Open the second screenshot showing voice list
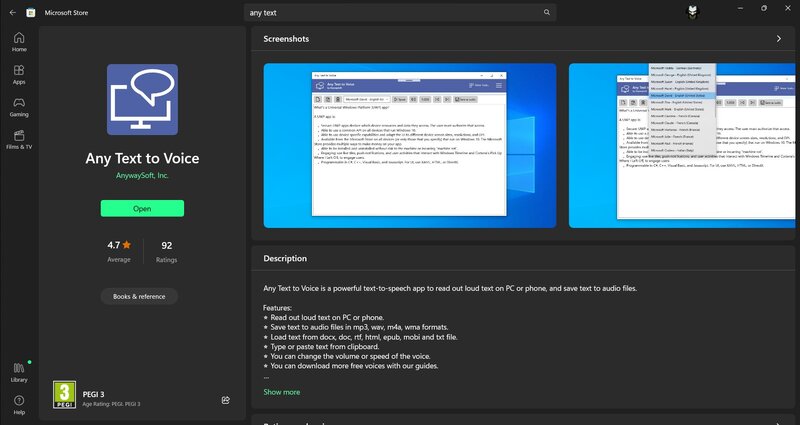Screen dimensions: 800x425 [x=682, y=145]
